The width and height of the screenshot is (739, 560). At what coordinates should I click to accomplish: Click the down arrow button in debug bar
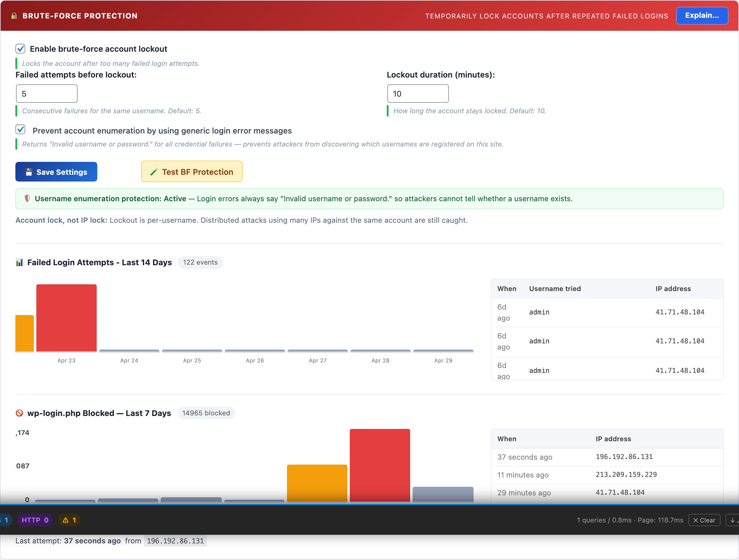[732, 520]
